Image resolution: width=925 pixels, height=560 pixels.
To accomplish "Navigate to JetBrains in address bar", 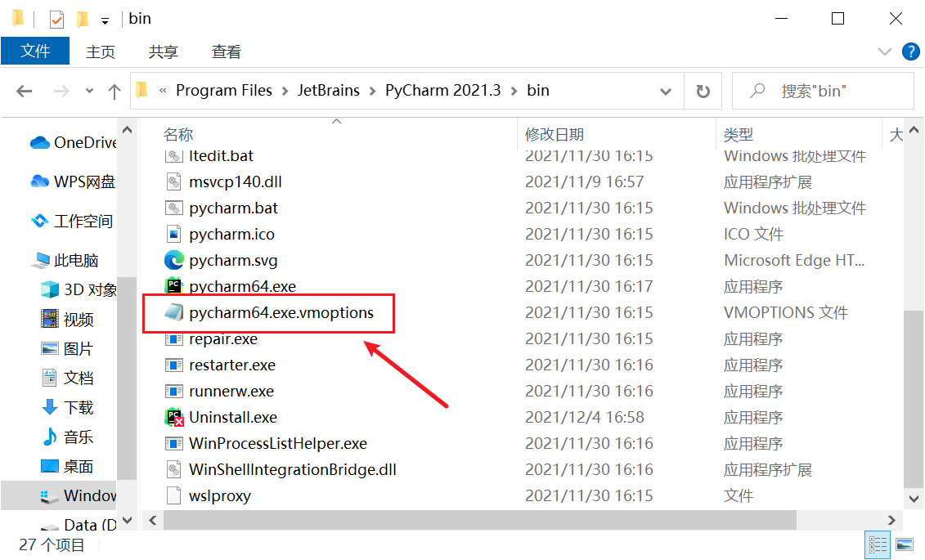I will (x=329, y=90).
